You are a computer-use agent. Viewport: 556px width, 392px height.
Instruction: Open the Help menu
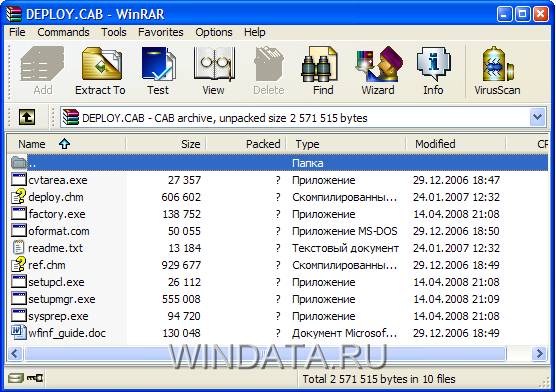click(254, 32)
